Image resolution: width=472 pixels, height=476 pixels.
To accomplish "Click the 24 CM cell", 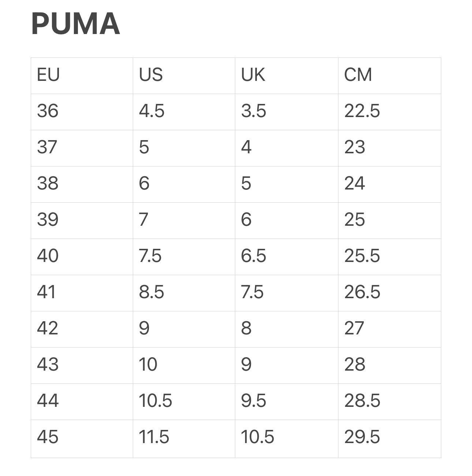I will 355,183.
